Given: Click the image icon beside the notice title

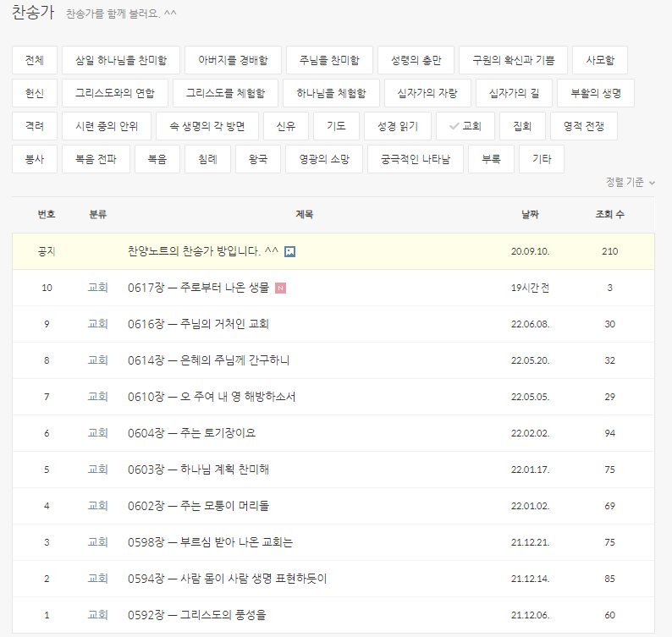Looking at the screenshot, I should point(290,251).
